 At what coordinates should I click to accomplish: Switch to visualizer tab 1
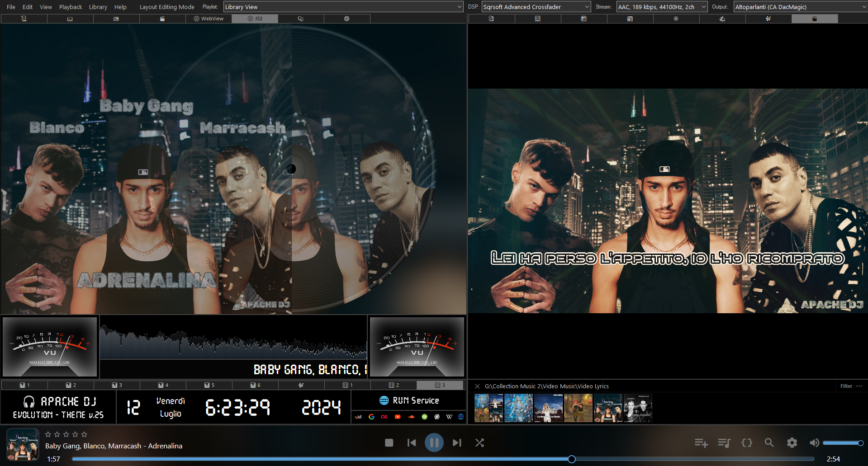coord(24,385)
